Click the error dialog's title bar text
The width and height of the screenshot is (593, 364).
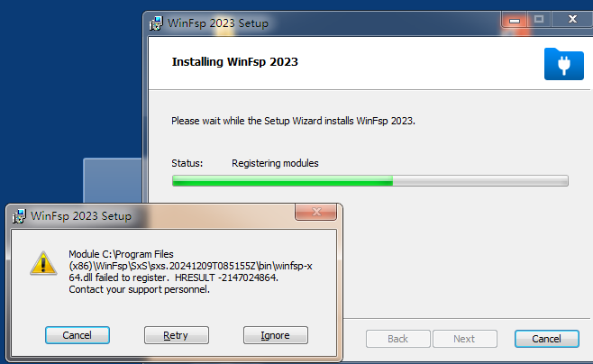point(81,216)
